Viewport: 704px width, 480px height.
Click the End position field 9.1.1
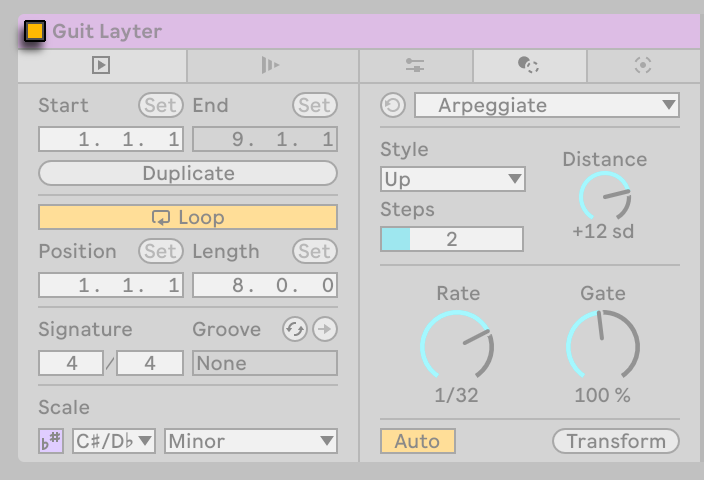tap(265, 139)
